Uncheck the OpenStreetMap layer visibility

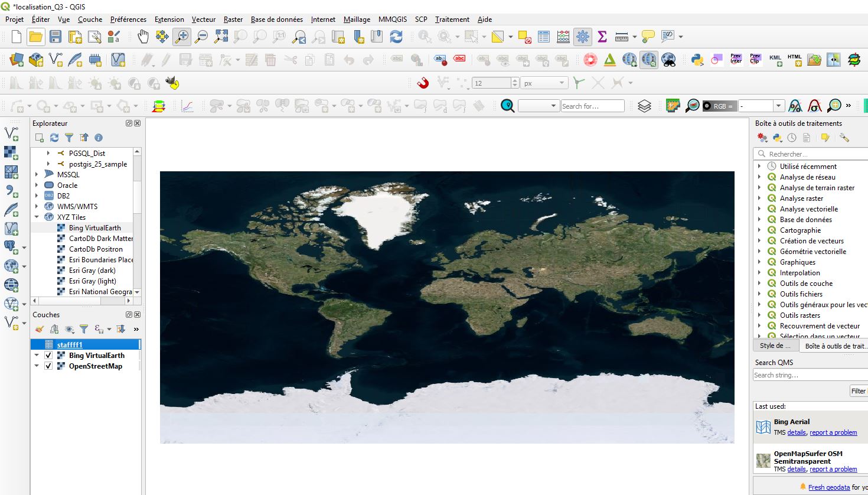click(x=48, y=366)
